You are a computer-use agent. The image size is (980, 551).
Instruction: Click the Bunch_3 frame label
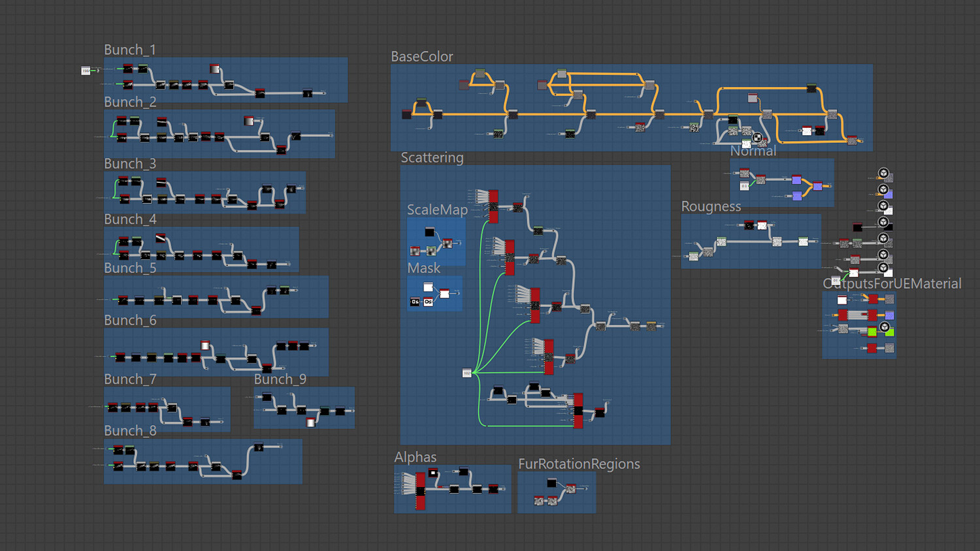(x=130, y=163)
